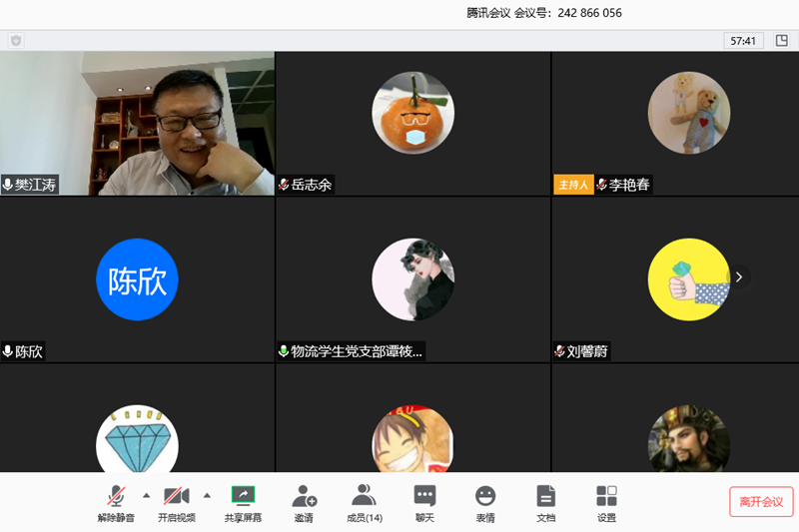Go to next page of participants arrow

coord(739,277)
